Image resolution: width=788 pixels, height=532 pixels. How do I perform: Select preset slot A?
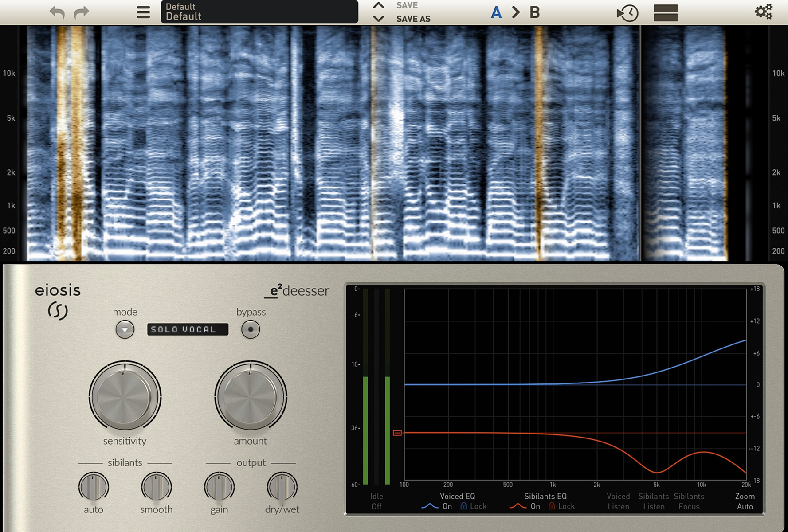[x=496, y=12]
